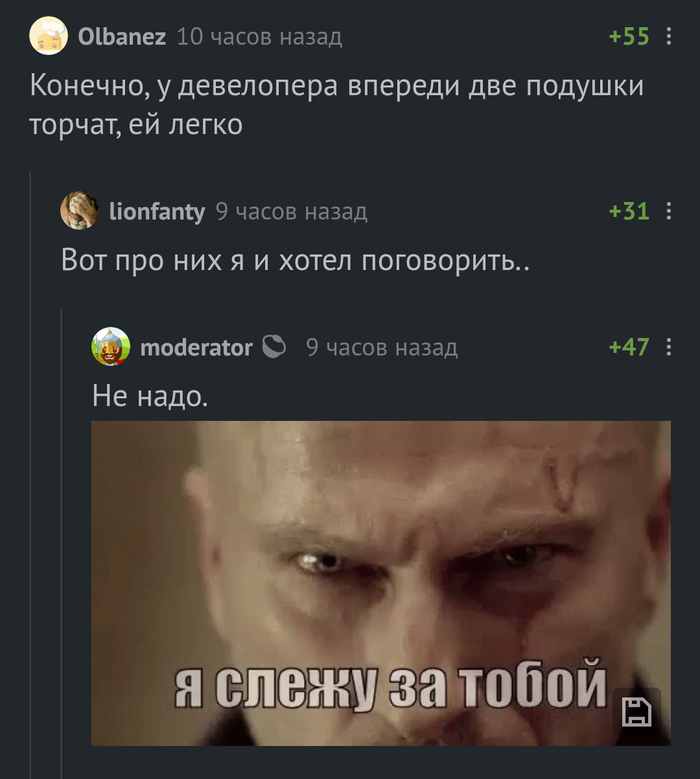
Task: Collapse the thread via the outer vertical line
Action: point(30,475)
